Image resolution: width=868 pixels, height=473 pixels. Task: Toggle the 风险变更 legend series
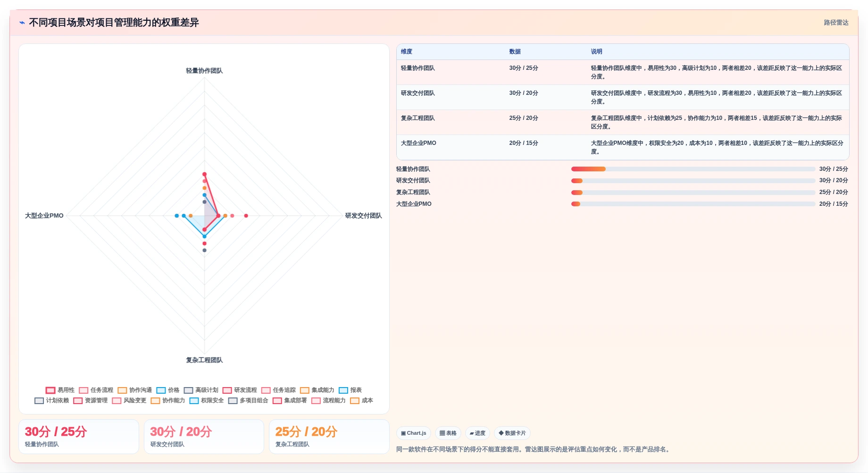pyautogui.click(x=129, y=400)
